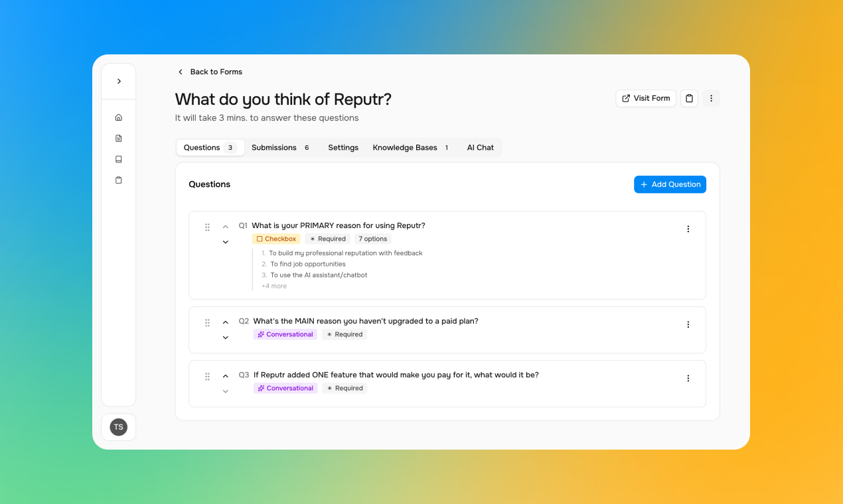Open Q2's three-dot options menu

click(688, 324)
